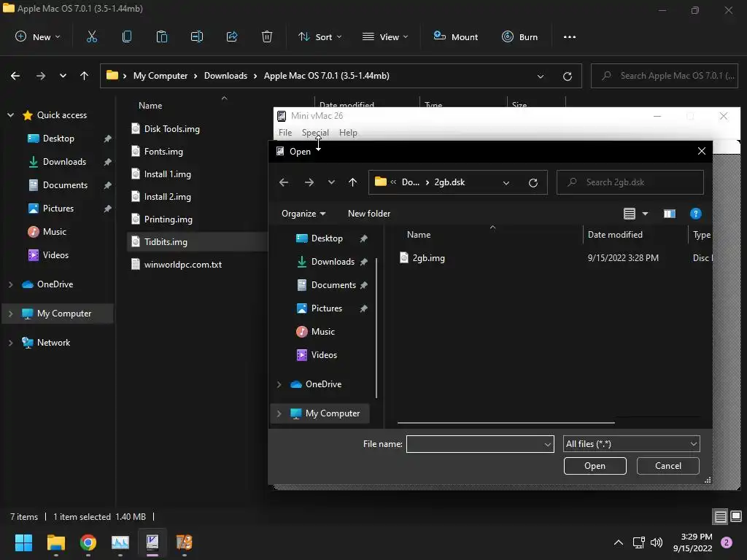Sort by Date modified in Open dialog
Image resolution: width=747 pixels, height=560 pixels.
click(614, 235)
